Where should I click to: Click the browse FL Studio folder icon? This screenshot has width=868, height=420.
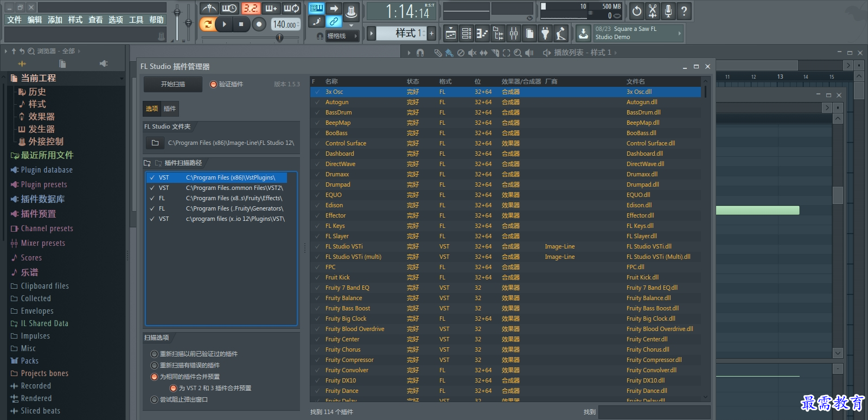tap(155, 143)
